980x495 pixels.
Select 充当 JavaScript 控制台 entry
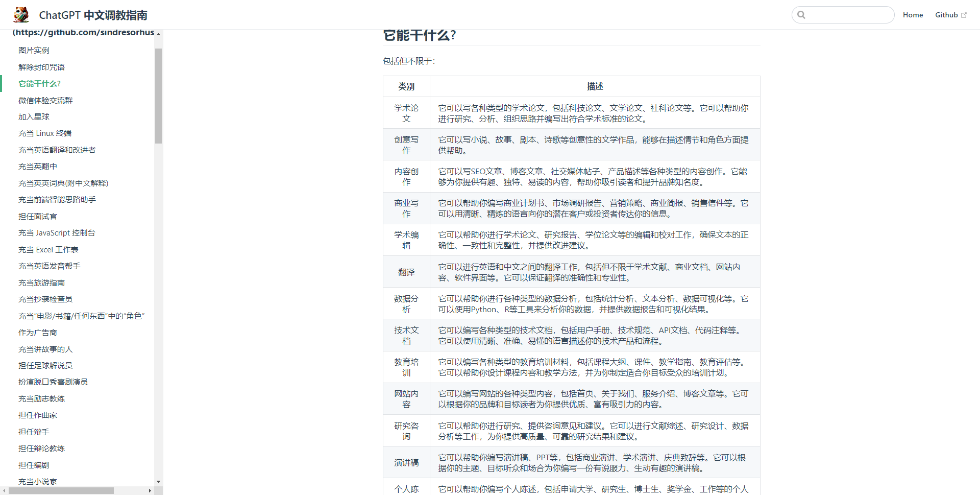click(x=57, y=233)
